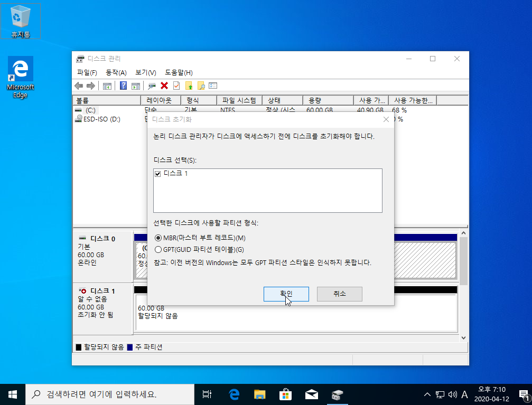Click the disk pane scrollbar down arrow
Image resolution: width=532 pixels, height=405 pixels.
point(463,338)
